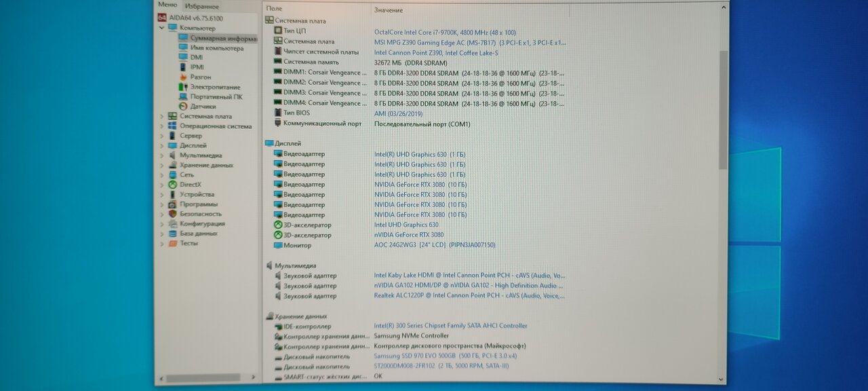Image resolution: width=868 pixels, height=391 pixels.
Task: Open the OctalCore Intel Core i7-9700K link
Action: [x=445, y=32]
